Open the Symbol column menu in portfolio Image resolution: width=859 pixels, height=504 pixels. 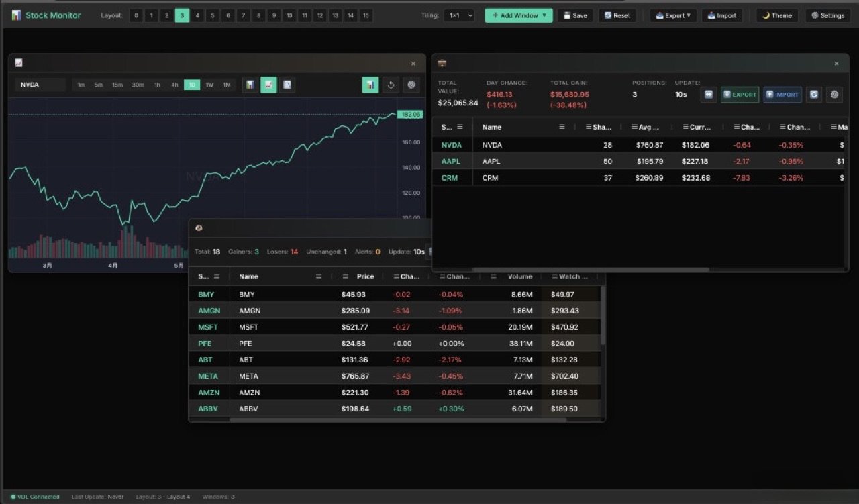pyautogui.click(x=460, y=127)
